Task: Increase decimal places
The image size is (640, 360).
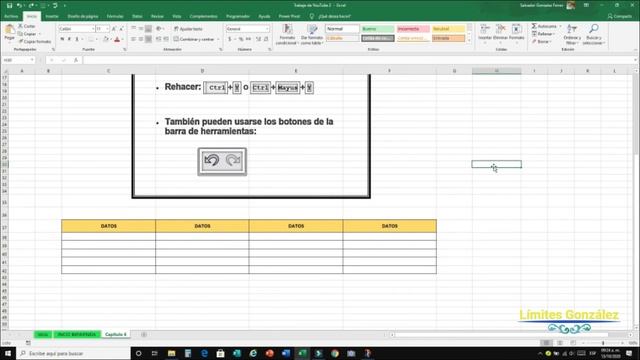Action: (258, 39)
